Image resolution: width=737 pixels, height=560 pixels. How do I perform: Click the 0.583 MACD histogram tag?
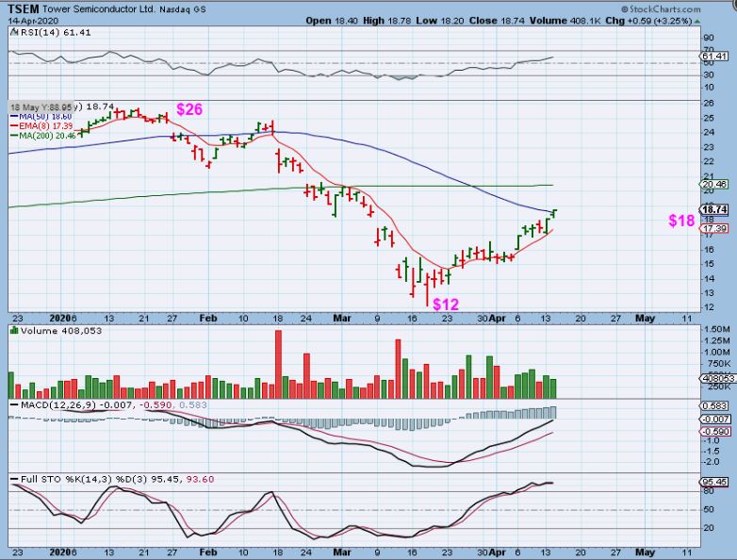(715, 405)
